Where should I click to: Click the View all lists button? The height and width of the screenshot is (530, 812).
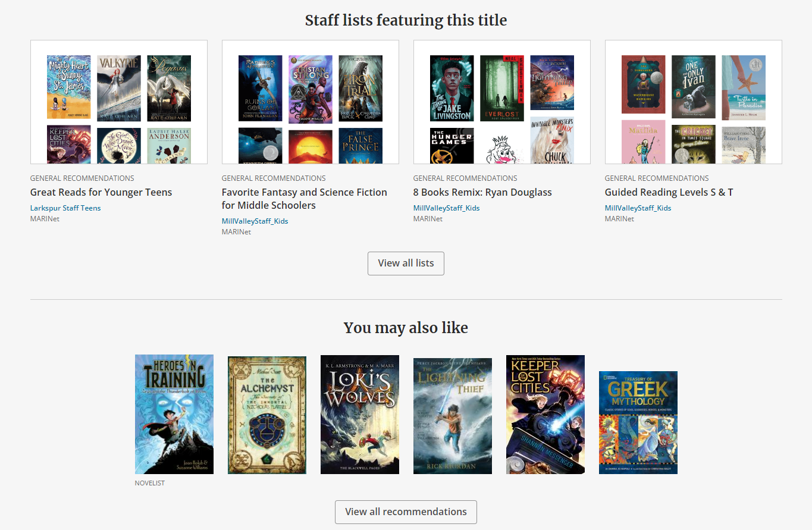pos(406,263)
